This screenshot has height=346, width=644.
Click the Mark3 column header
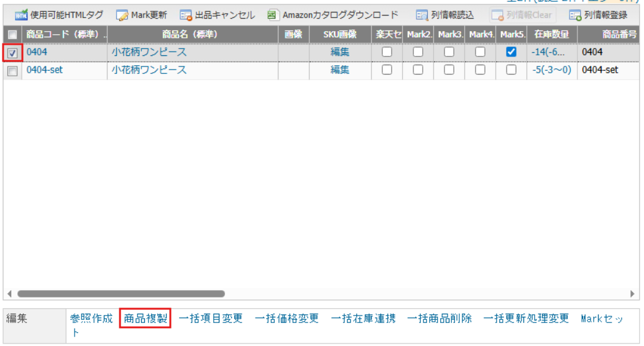point(449,35)
